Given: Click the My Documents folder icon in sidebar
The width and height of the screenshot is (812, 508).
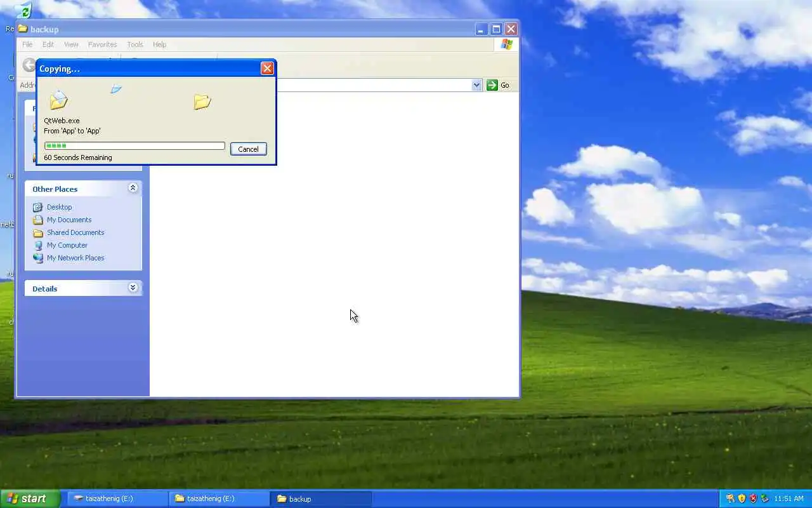Looking at the screenshot, I should [38, 220].
